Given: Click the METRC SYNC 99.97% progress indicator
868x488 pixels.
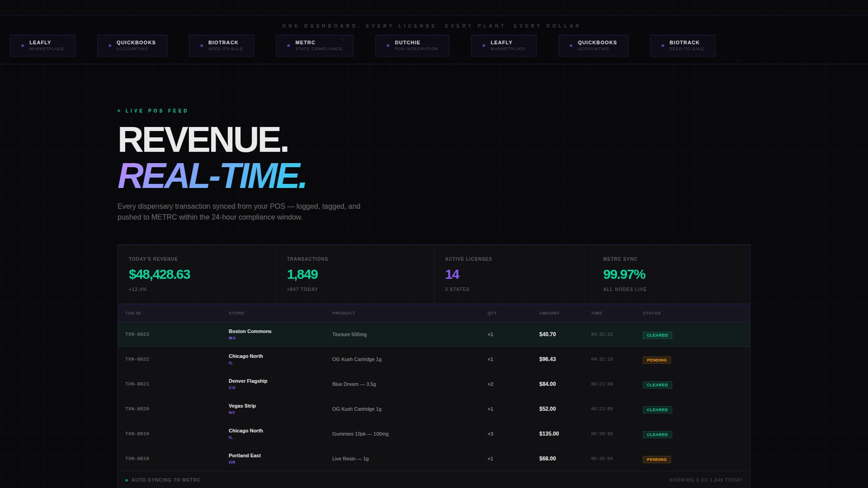Looking at the screenshot, I should 624,274.
